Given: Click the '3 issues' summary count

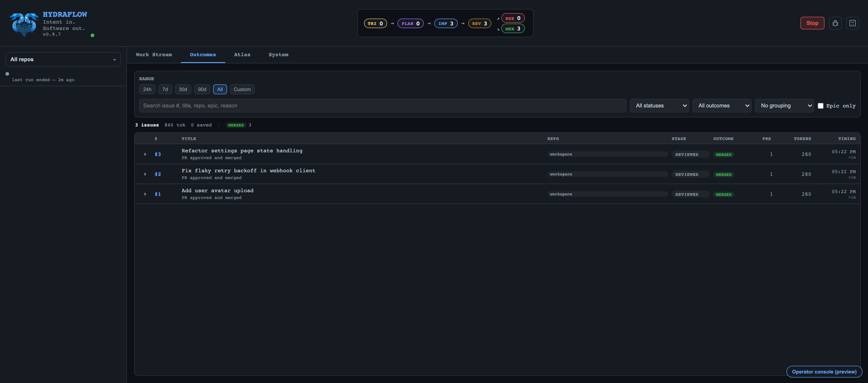Looking at the screenshot, I should click(147, 125).
